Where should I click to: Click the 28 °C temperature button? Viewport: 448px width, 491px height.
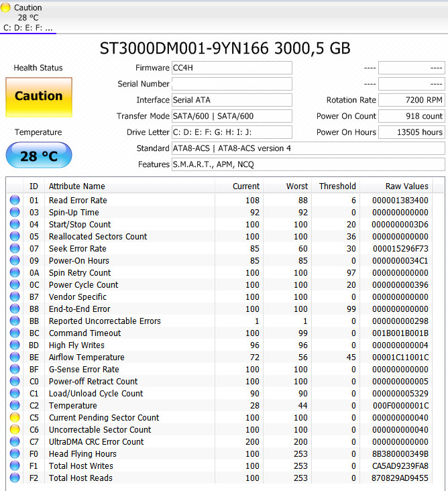[x=39, y=156]
